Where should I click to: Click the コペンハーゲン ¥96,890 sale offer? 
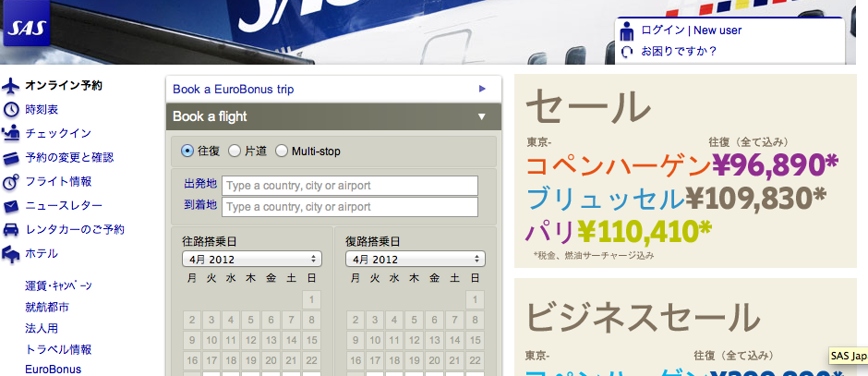(682, 165)
